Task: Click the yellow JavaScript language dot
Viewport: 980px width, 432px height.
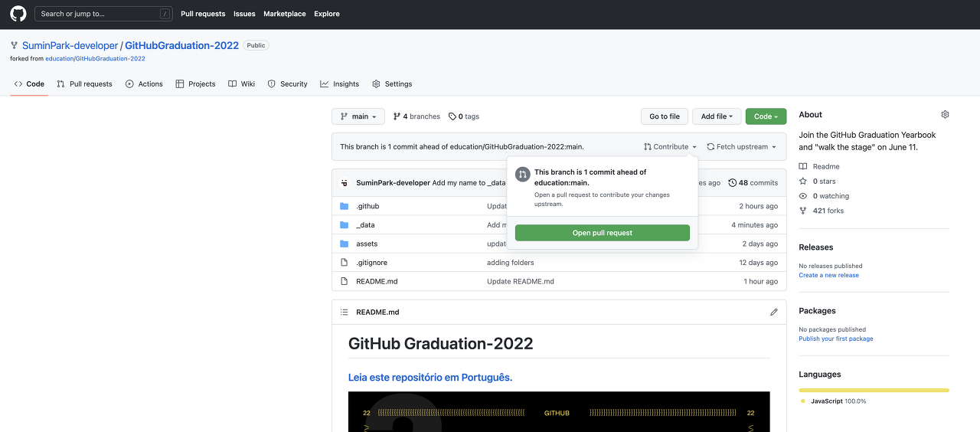Action: click(803, 401)
